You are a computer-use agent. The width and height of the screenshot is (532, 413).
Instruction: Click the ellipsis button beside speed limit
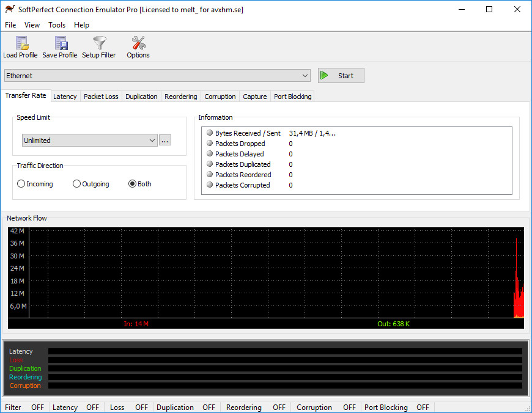164,141
